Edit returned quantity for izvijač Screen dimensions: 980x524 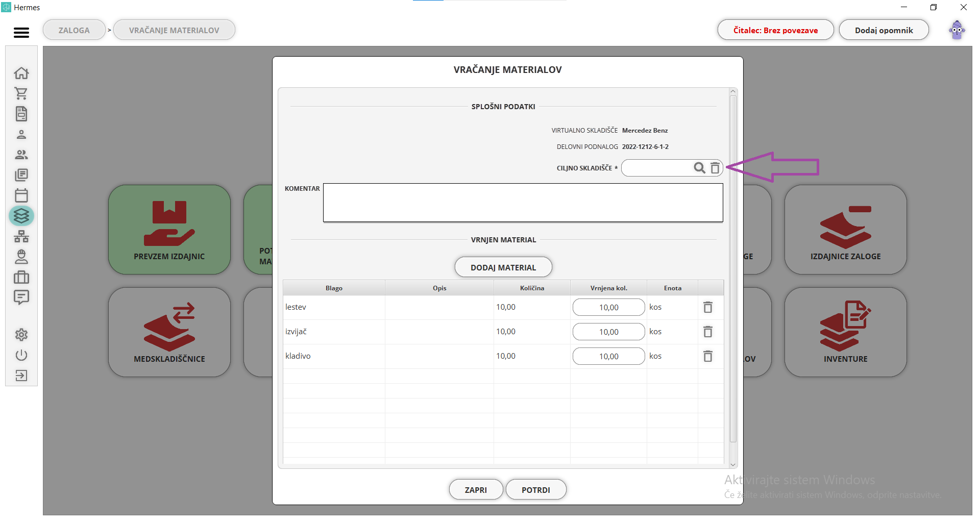[x=608, y=332]
